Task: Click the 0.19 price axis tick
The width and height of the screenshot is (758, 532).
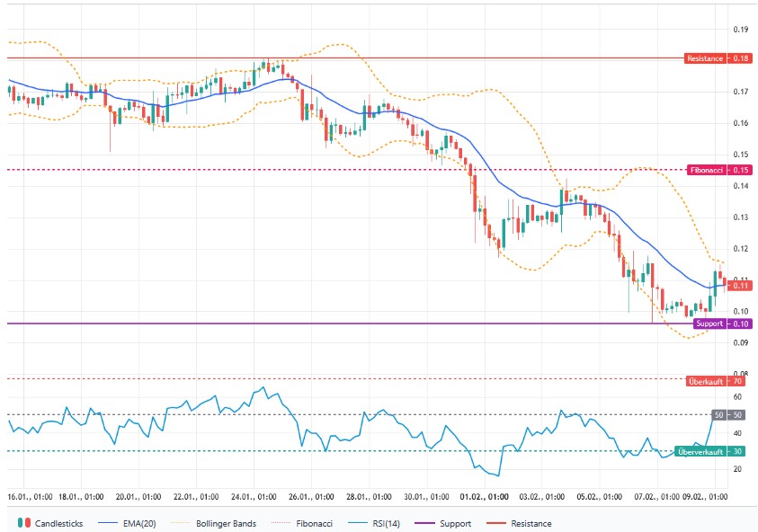Action: click(741, 30)
